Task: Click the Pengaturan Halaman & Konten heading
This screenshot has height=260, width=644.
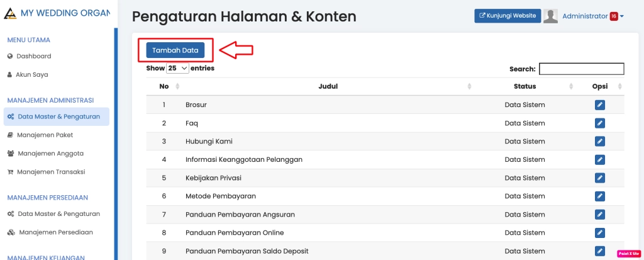Action: click(244, 17)
